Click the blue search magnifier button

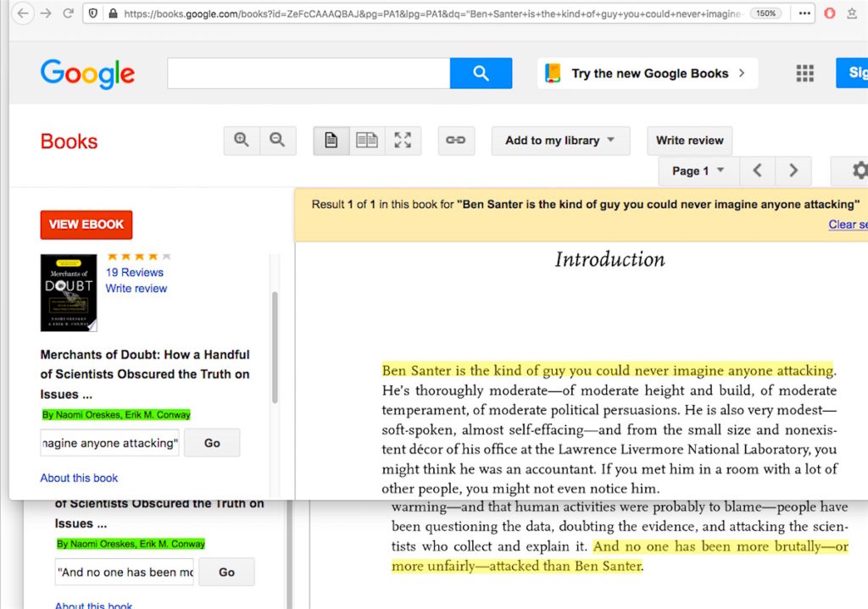pyautogui.click(x=481, y=74)
